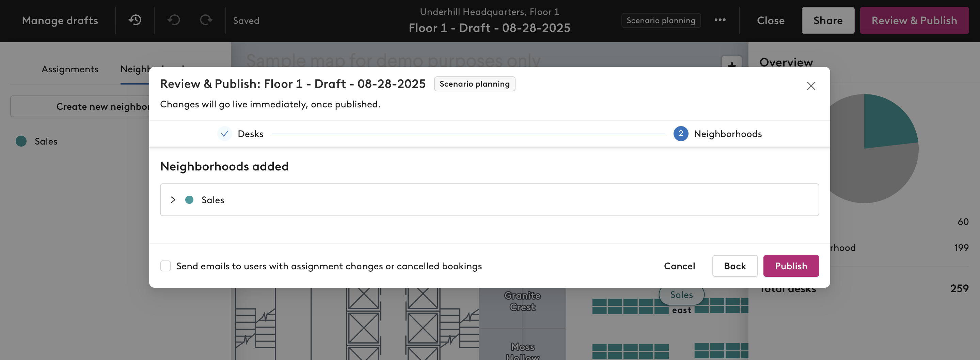Click the Saved status text
980x360 pixels.
click(x=246, y=20)
